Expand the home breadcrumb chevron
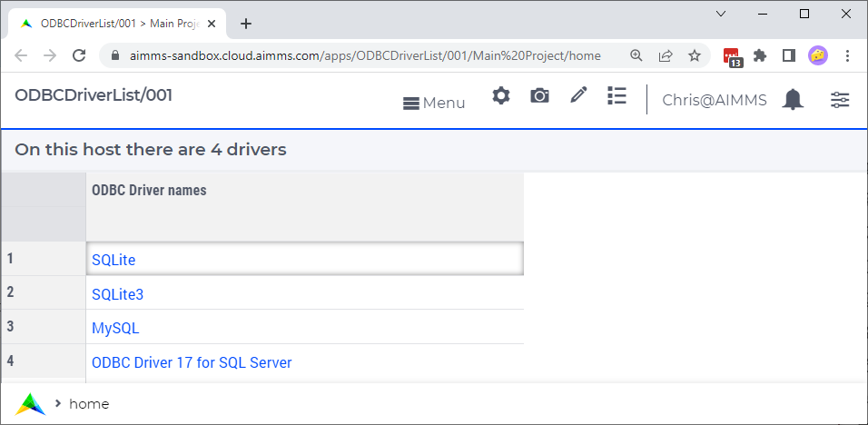This screenshot has width=868, height=425. click(58, 403)
